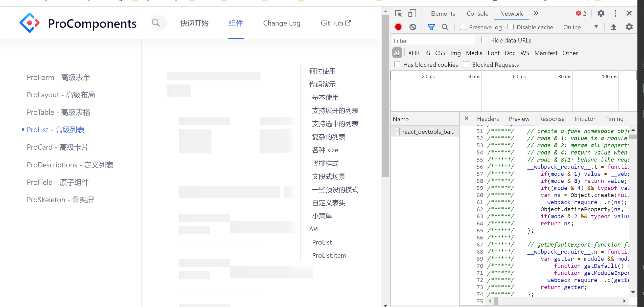644x307 pixels.
Task: Enable the Preserve log checkbox
Action: (x=463, y=27)
